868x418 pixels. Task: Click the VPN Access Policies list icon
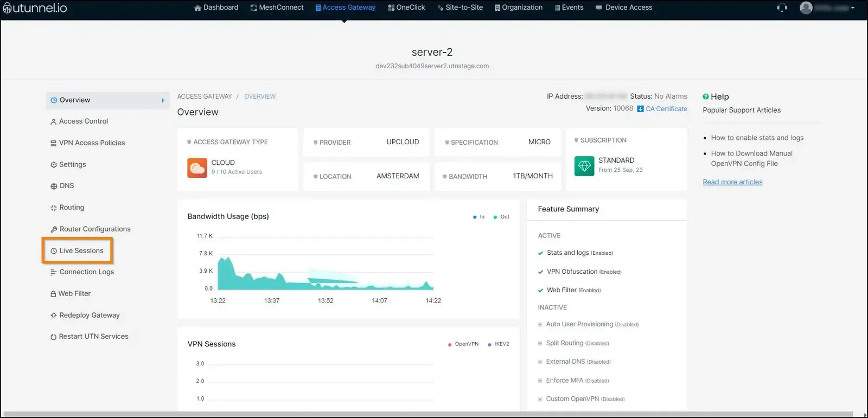(53, 144)
